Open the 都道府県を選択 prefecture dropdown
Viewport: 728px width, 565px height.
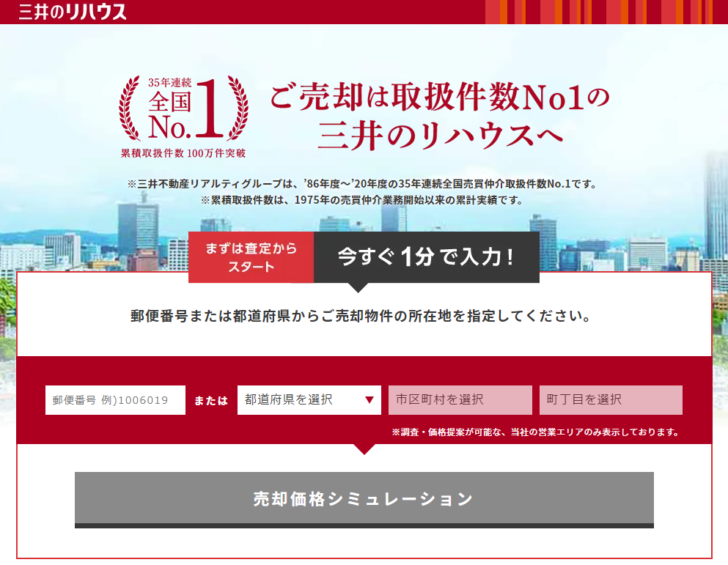(x=309, y=399)
